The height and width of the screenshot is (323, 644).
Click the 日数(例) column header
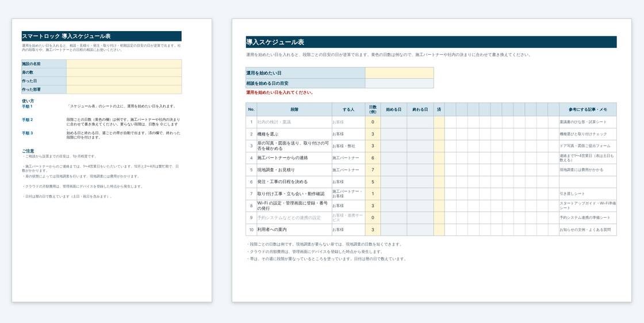click(373, 109)
